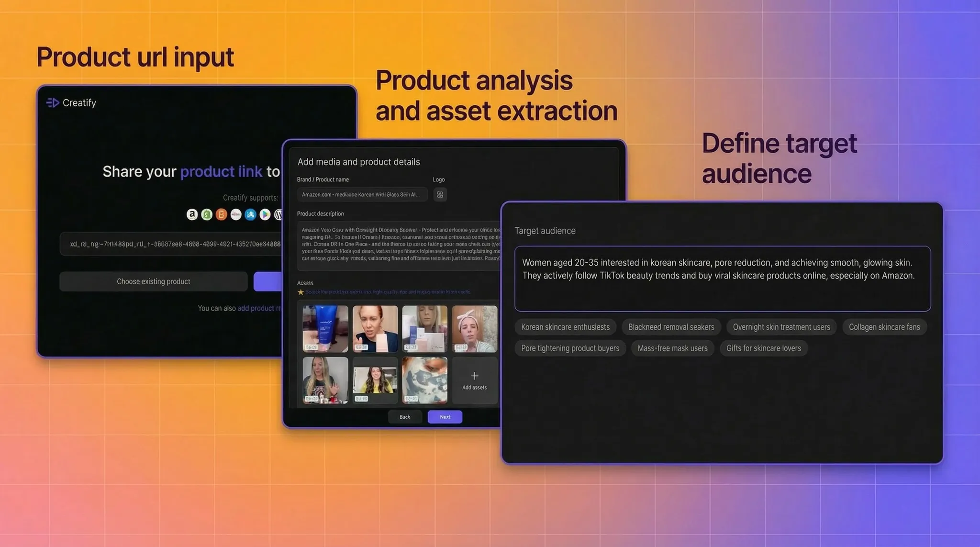Screen dimensions: 980x547
Task: Select Blackneed removal seakers tag
Action: pyautogui.click(x=671, y=327)
